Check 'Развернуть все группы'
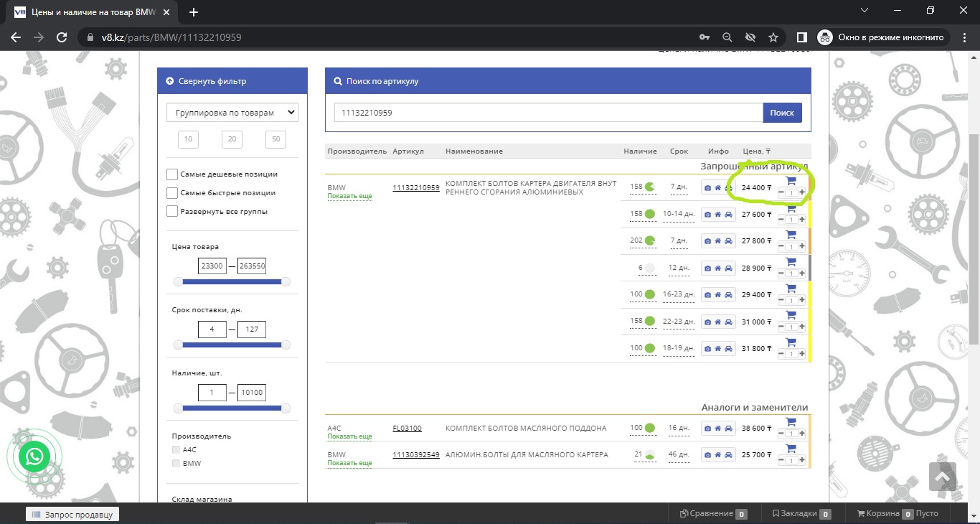Image resolution: width=980 pixels, height=524 pixels. (172, 211)
